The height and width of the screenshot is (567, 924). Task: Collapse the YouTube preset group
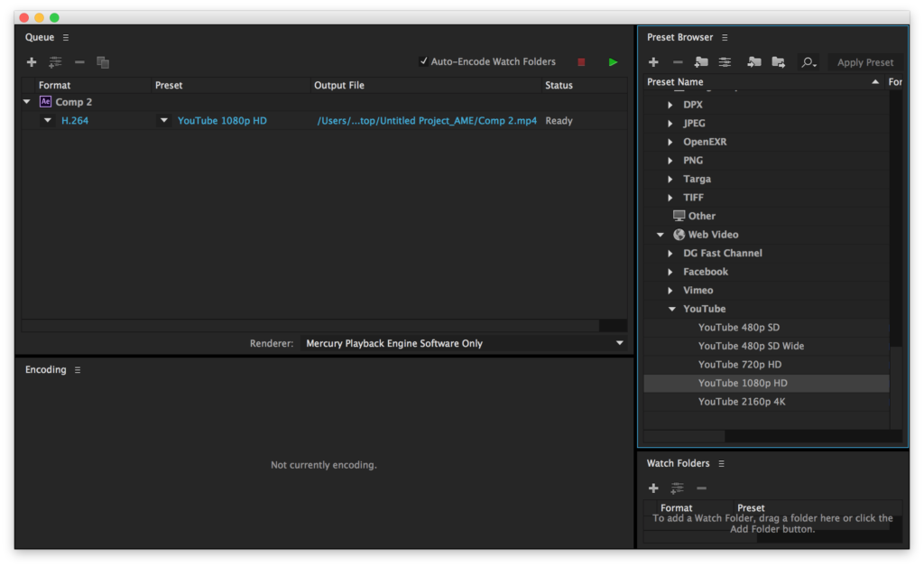click(671, 309)
